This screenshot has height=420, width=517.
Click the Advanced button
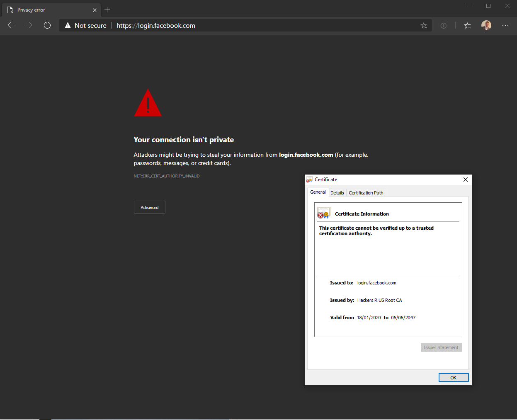click(x=150, y=207)
